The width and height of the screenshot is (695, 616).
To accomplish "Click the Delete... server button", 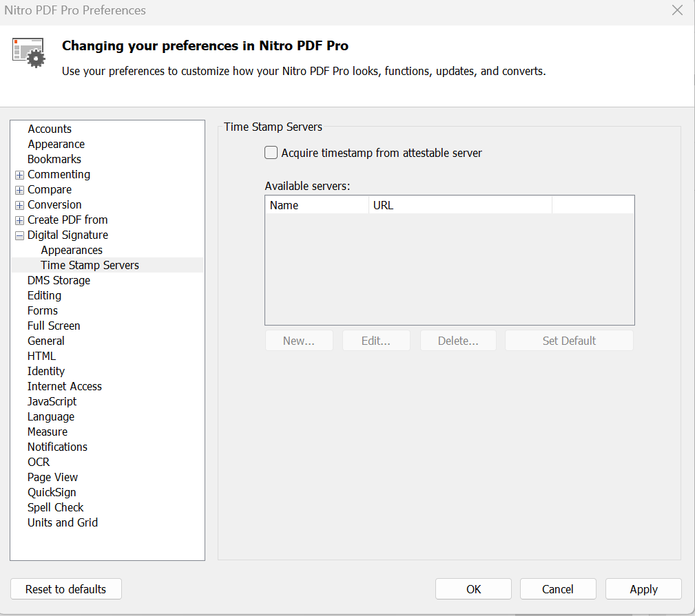I will click(x=458, y=341).
